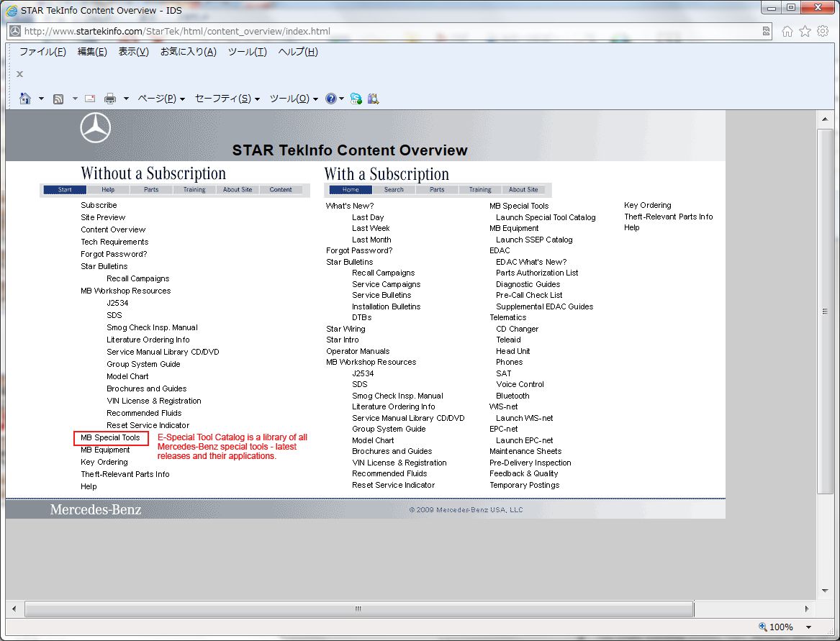Expand the Print dropdown arrow

pyautogui.click(x=126, y=99)
